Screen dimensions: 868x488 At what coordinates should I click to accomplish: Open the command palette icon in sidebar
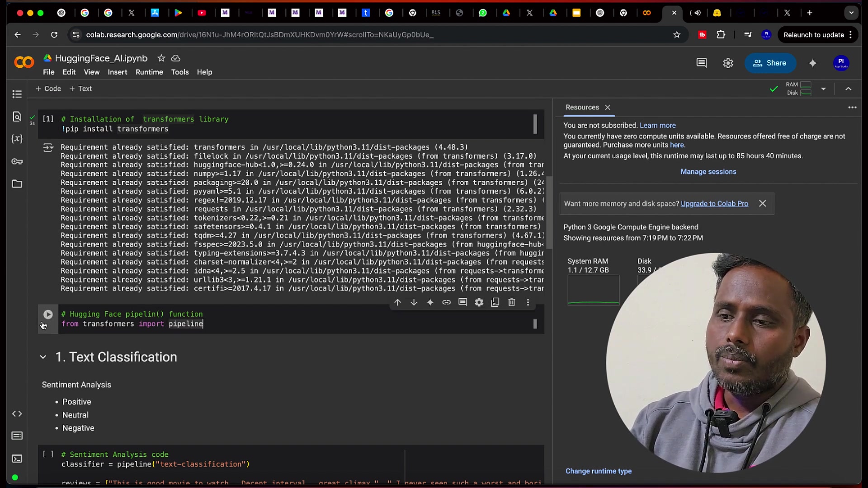click(17, 436)
